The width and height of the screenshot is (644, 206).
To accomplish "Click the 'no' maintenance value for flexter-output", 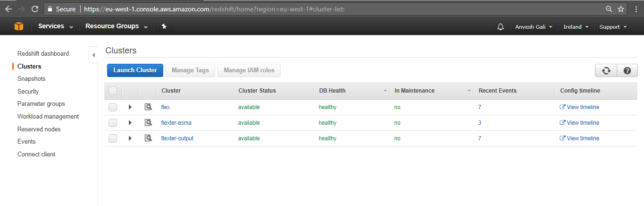I will (397, 138).
